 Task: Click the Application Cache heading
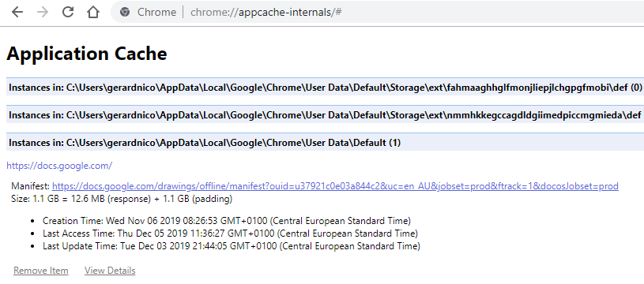[87, 54]
